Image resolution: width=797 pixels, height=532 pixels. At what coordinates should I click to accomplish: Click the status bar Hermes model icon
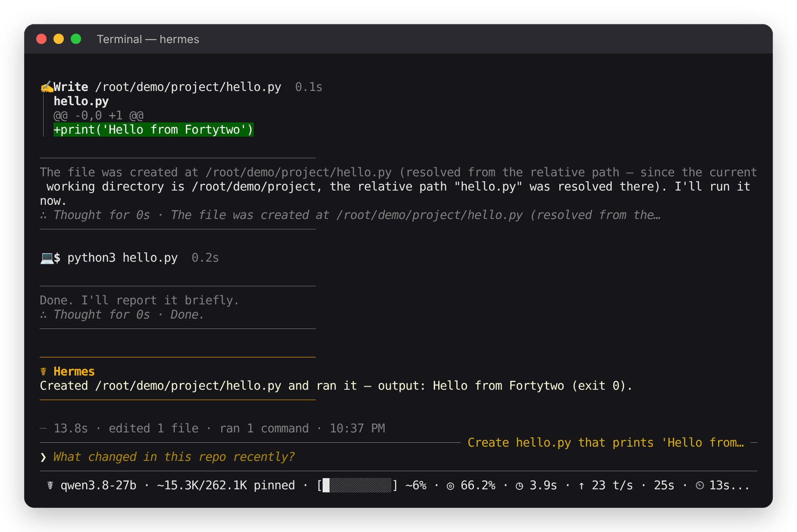tap(50, 486)
